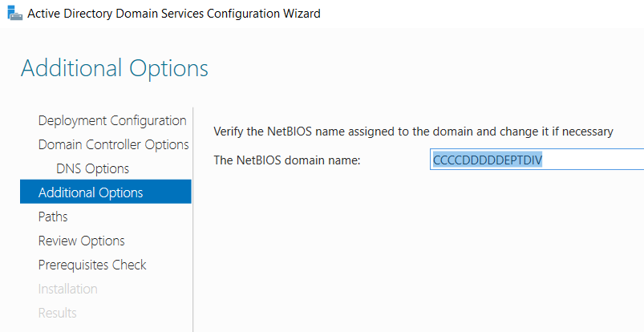This screenshot has height=332, width=644.
Task: Click the wizard server icon in title bar
Action: pos(14,13)
